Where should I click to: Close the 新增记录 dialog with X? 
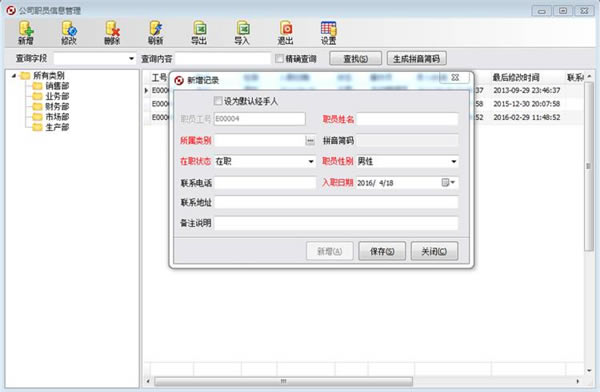(455, 78)
